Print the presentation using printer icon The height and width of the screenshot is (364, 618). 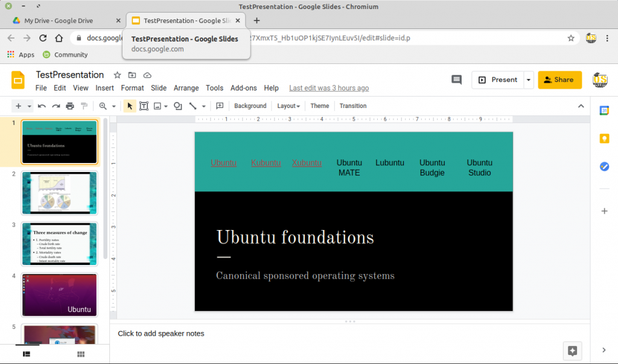pyautogui.click(x=70, y=106)
